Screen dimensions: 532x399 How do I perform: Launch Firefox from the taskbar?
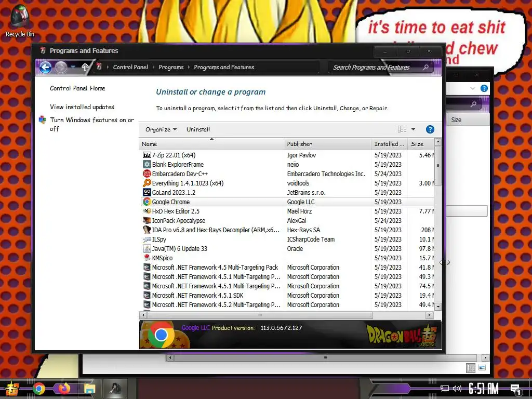[x=64, y=389]
